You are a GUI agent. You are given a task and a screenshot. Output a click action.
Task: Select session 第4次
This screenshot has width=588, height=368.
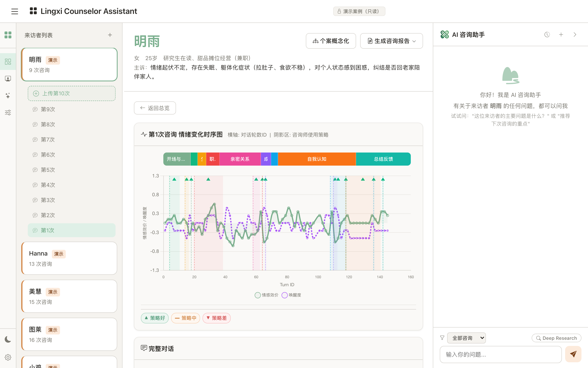pyautogui.click(x=71, y=185)
